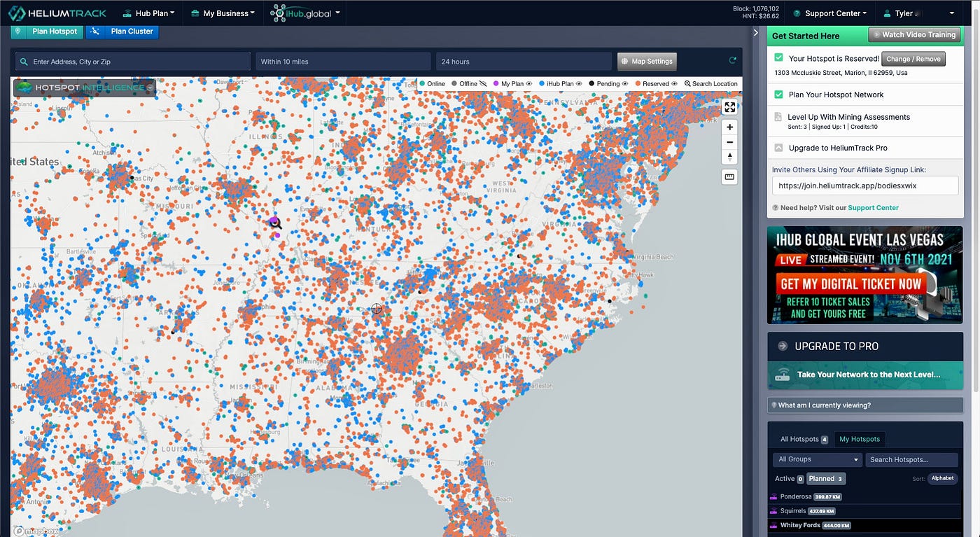Click Take Your Network to the Next Level
The width and height of the screenshot is (980, 537).
click(865, 375)
